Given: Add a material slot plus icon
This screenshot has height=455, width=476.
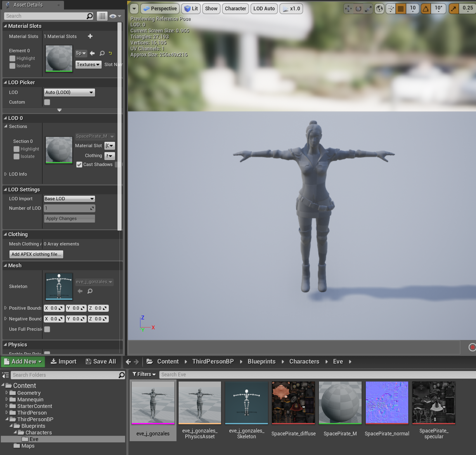Looking at the screenshot, I should pyautogui.click(x=90, y=36).
